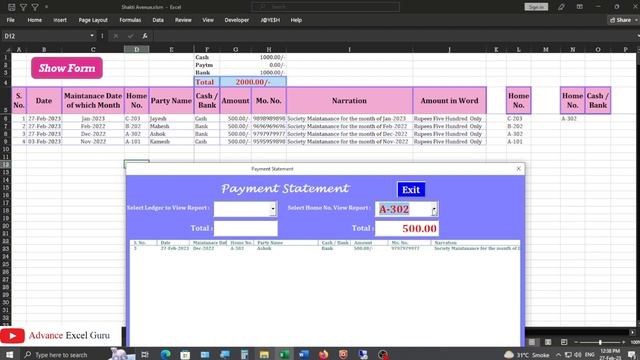The image size is (640, 360).
Task: Click Exit button in Payment Statement
Action: click(x=411, y=189)
